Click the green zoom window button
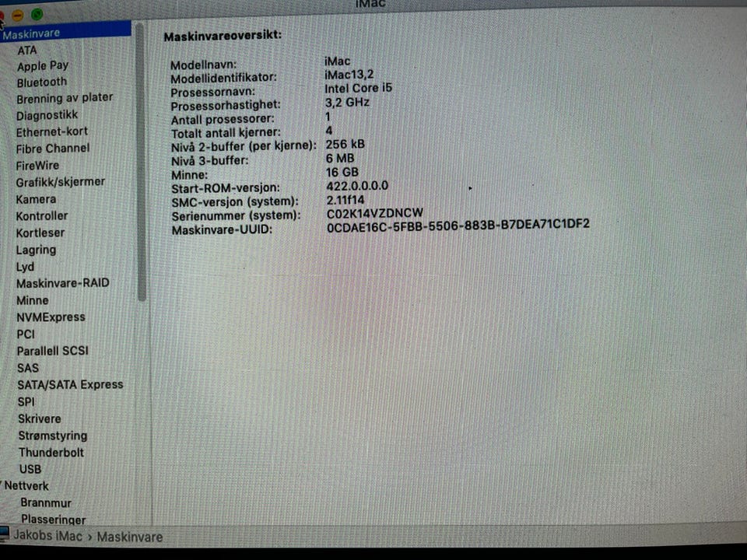This screenshot has height=560, width=747. coord(37,14)
